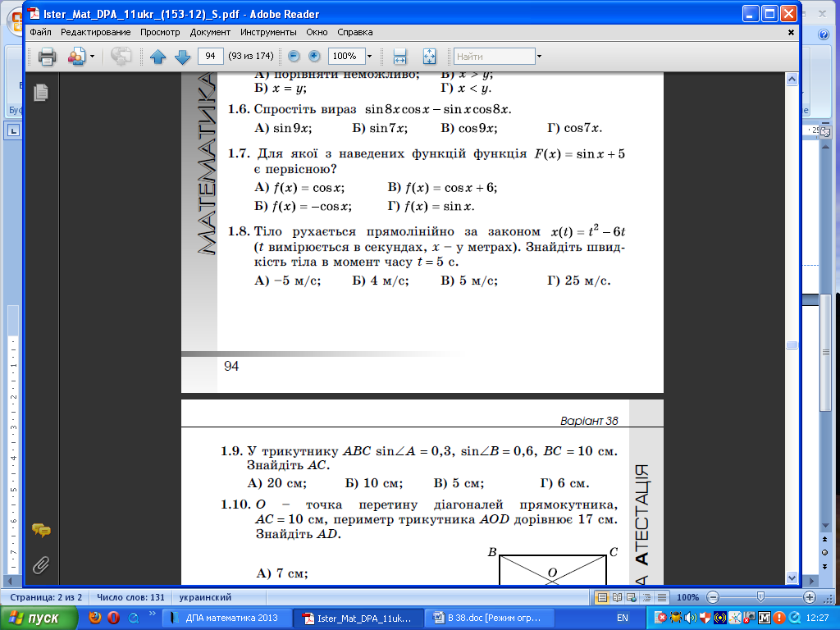This screenshot has width=840, height=630.
Task: Open the Окно menu
Action: (317, 32)
